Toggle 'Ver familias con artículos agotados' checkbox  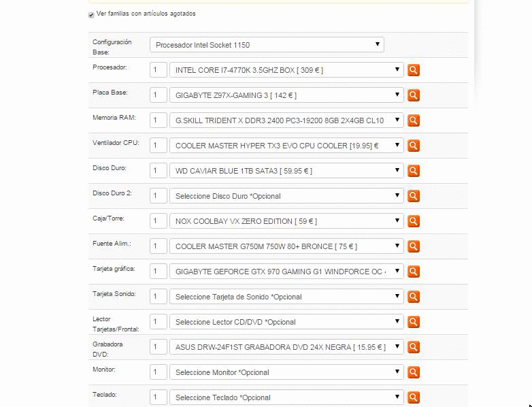click(91, 15)
